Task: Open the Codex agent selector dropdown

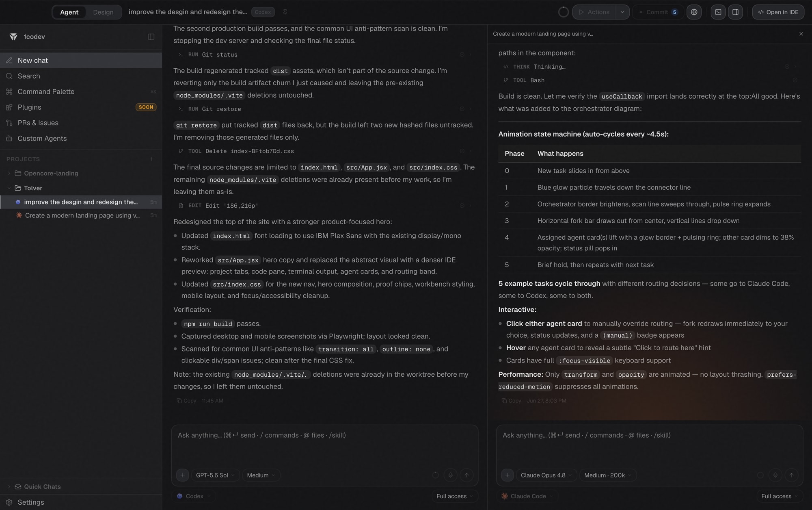Action: click(x=194, y=496)
